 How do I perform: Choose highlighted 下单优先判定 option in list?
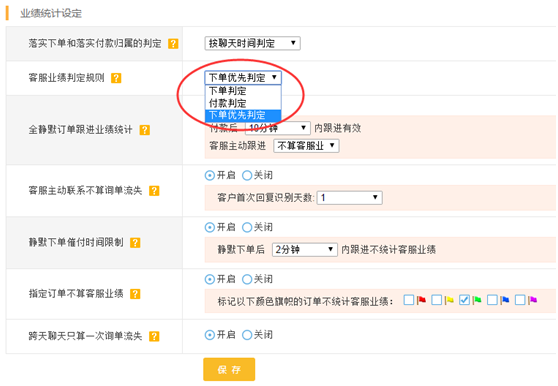243,115
